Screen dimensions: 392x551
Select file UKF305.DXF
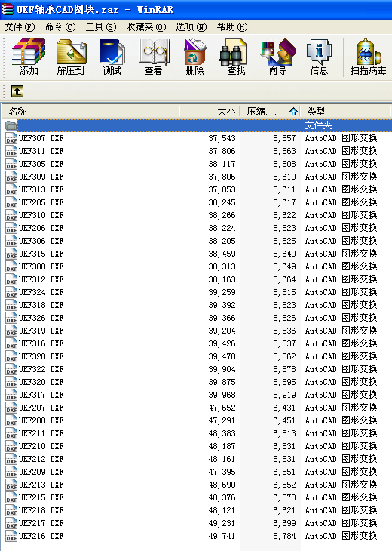pos(41,164)
